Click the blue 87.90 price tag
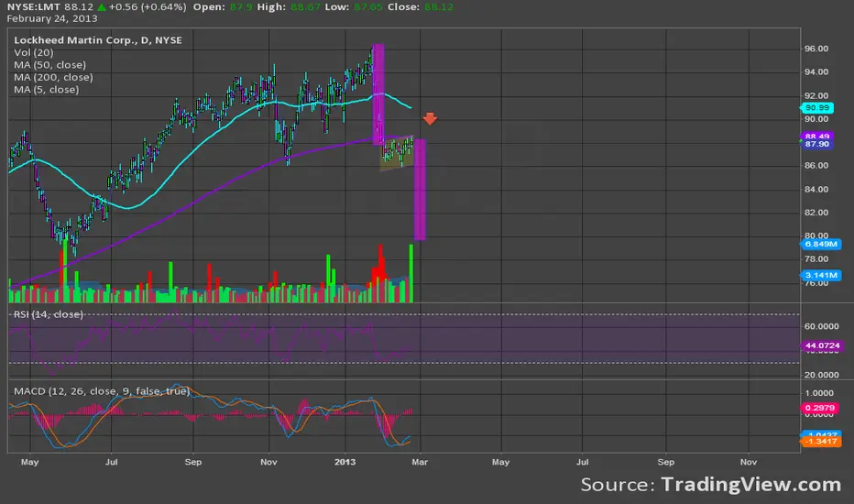The width and height of the screenshot is (854, 504). [817, 144]
